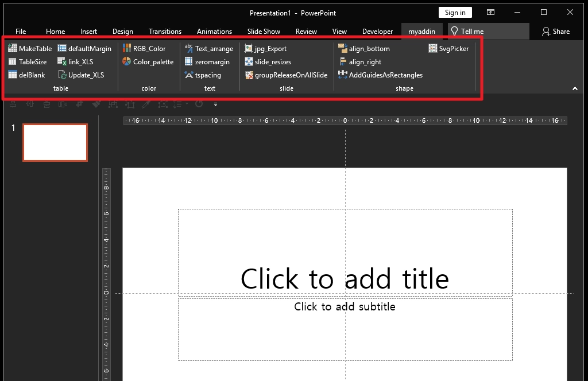Apply zeromargin to the text
The width and height of the screenshot is (588, 381).
tap(207, 62)
